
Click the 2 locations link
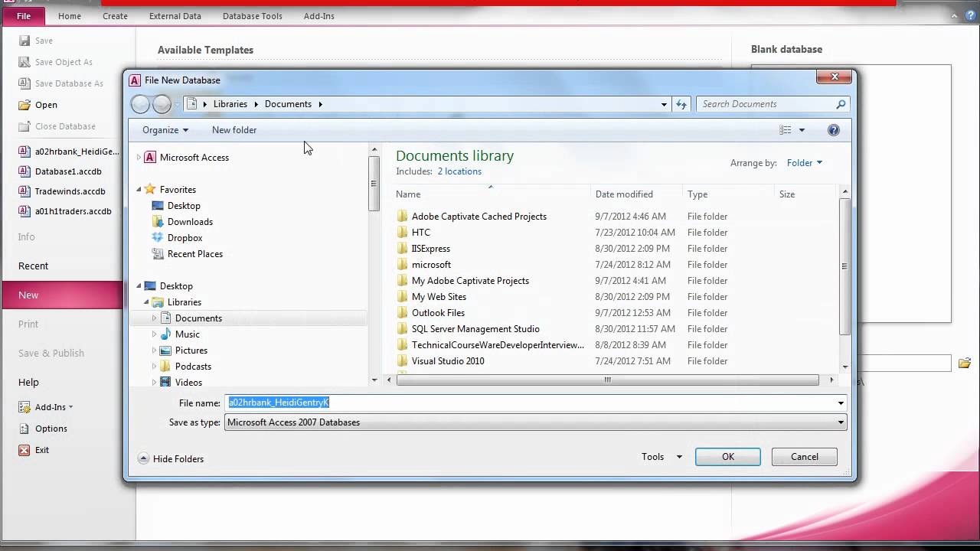tap(459, 171)
